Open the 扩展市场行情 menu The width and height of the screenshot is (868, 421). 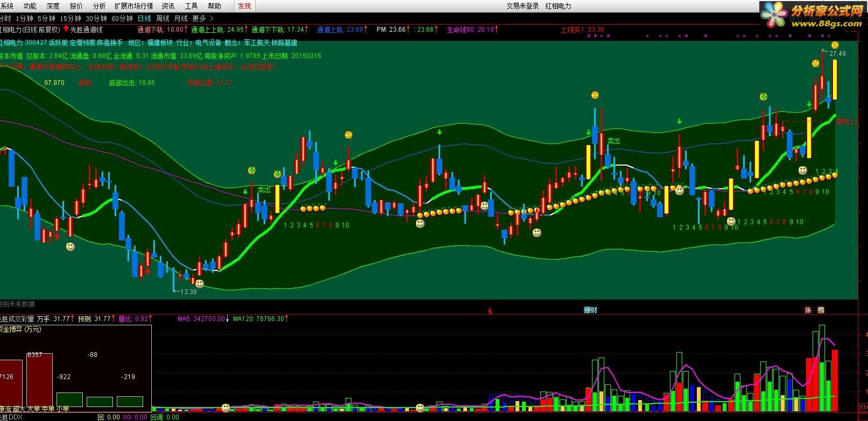[x=133, y=6]
